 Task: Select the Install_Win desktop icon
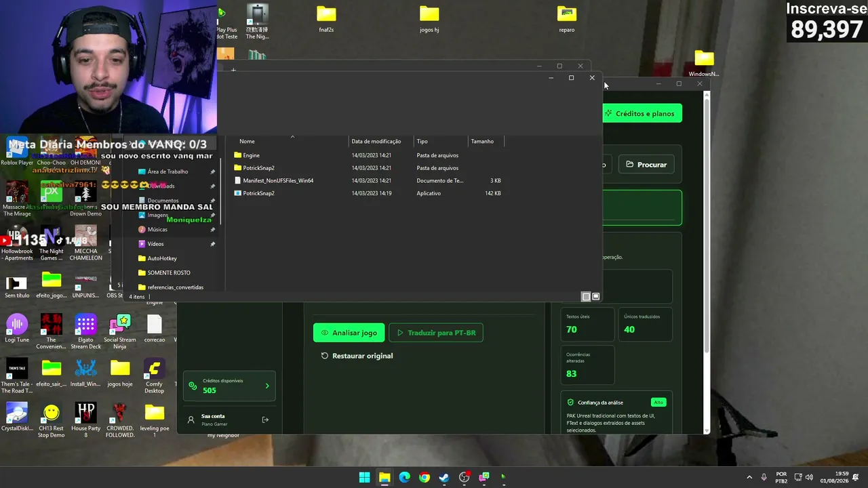[x=85, y=373]
